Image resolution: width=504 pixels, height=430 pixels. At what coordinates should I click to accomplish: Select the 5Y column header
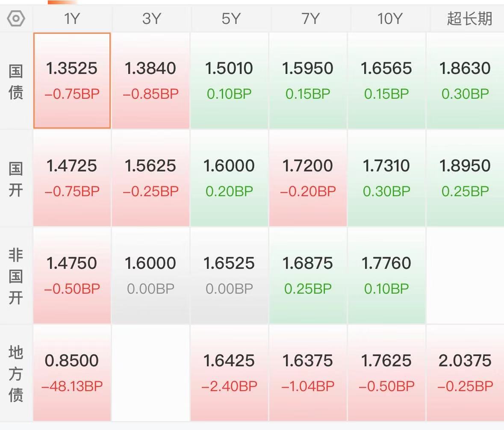[x=230, y=19]
